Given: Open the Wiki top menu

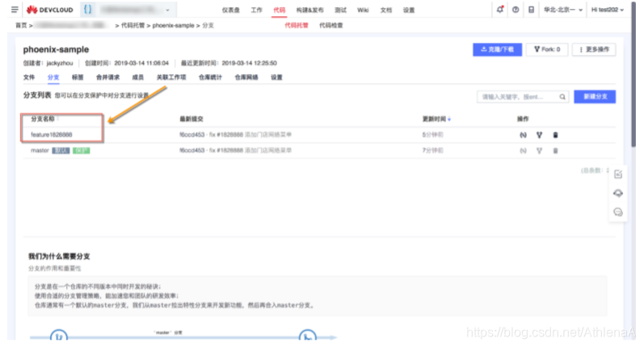Looking at the screenshot, I should coord(363,10).
